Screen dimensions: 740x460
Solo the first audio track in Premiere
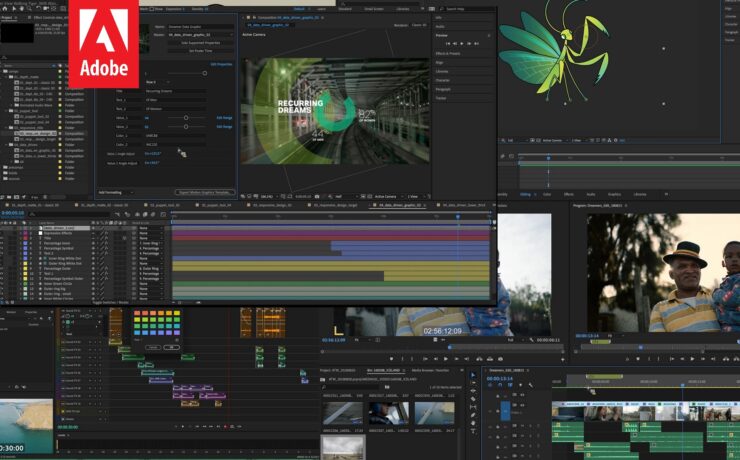point(530,426)
